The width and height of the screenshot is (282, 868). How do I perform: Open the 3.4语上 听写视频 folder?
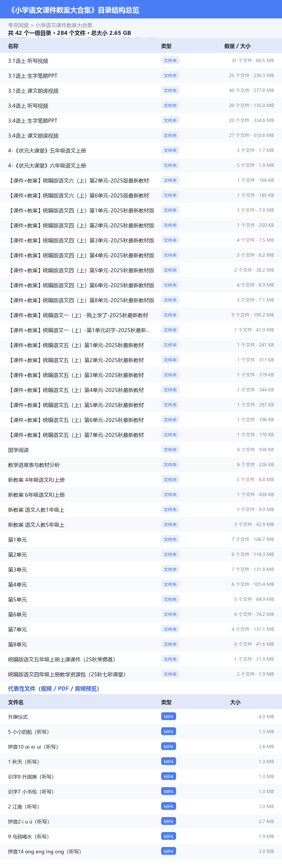141,105
